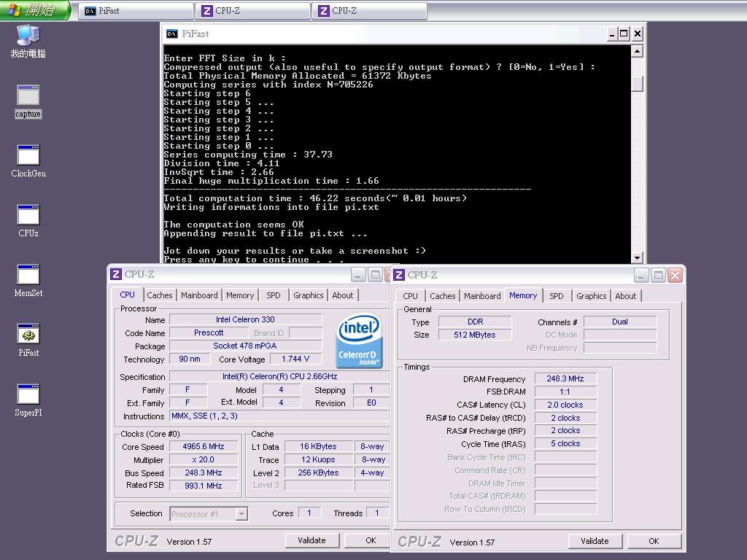Open Caches tab in left CPU-Z window

tap(160, 295)
